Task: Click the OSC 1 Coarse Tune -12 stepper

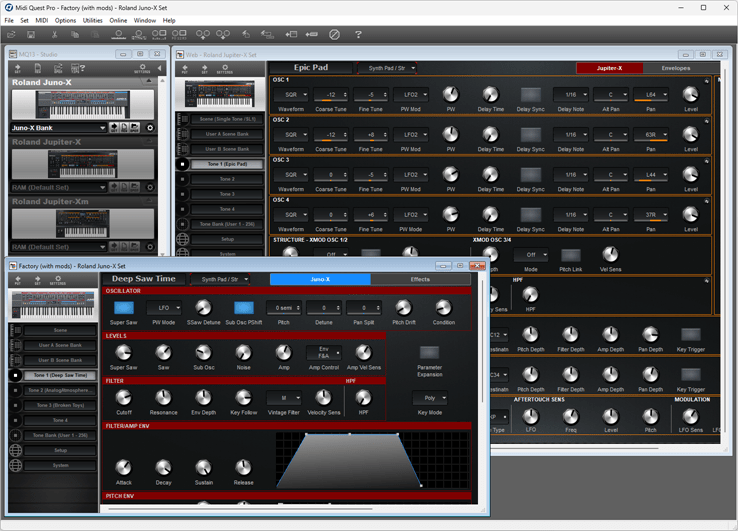Action: point(331,95)
